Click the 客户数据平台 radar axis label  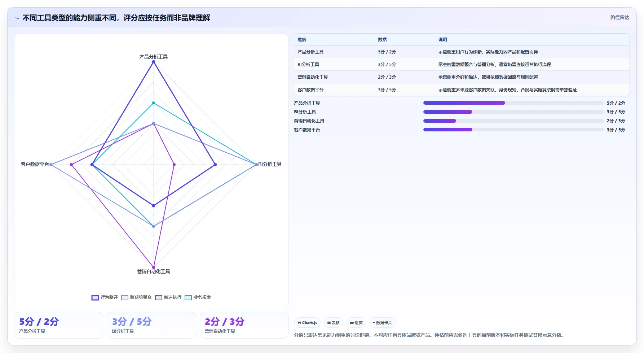(35, 164)
